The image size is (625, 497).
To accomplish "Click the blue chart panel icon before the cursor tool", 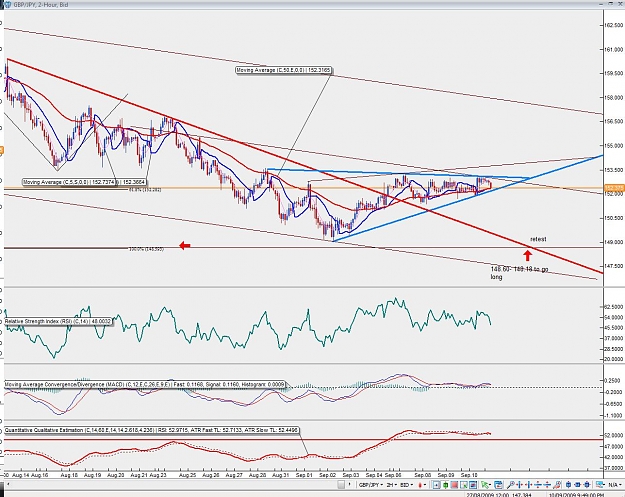I will pos(473,485).
